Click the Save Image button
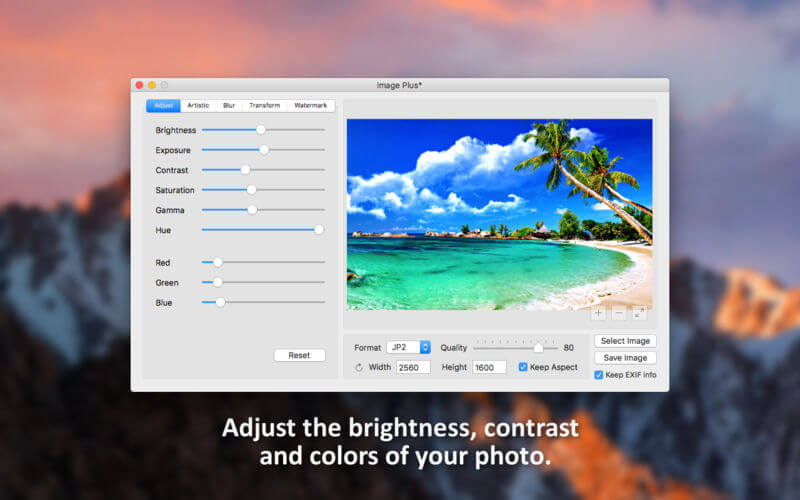 (625, 358)
